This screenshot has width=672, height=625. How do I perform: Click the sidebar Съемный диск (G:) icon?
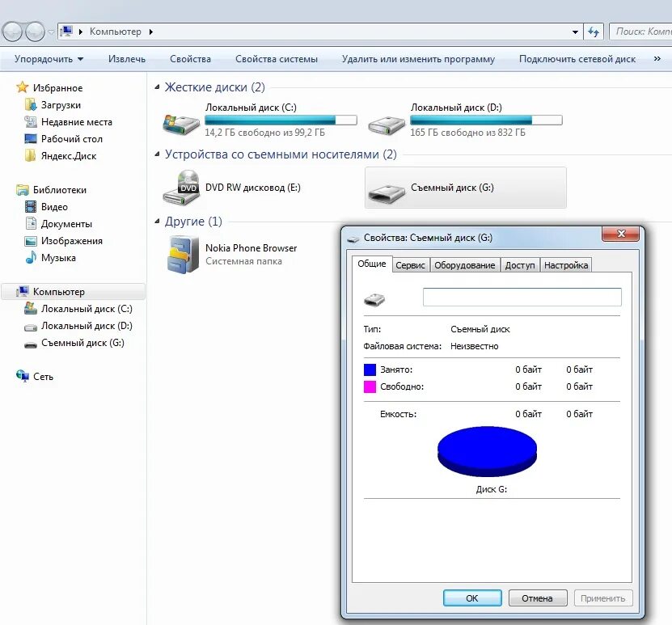31,344
